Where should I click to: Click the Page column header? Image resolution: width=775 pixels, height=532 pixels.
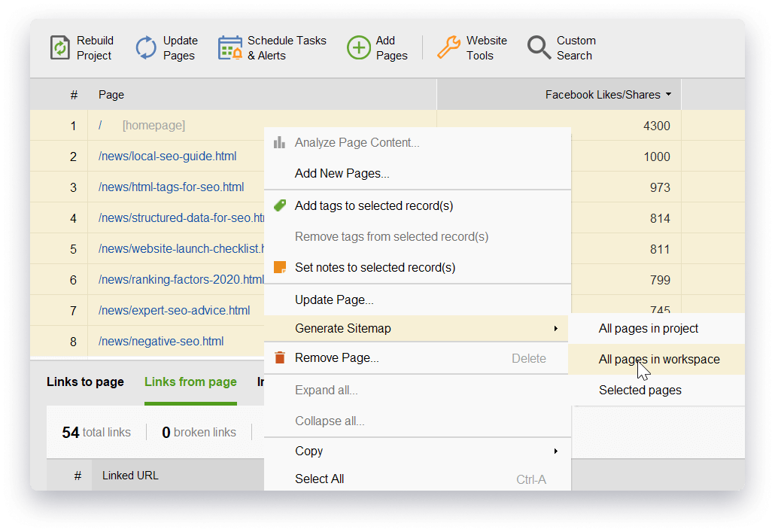coord(111,95)
